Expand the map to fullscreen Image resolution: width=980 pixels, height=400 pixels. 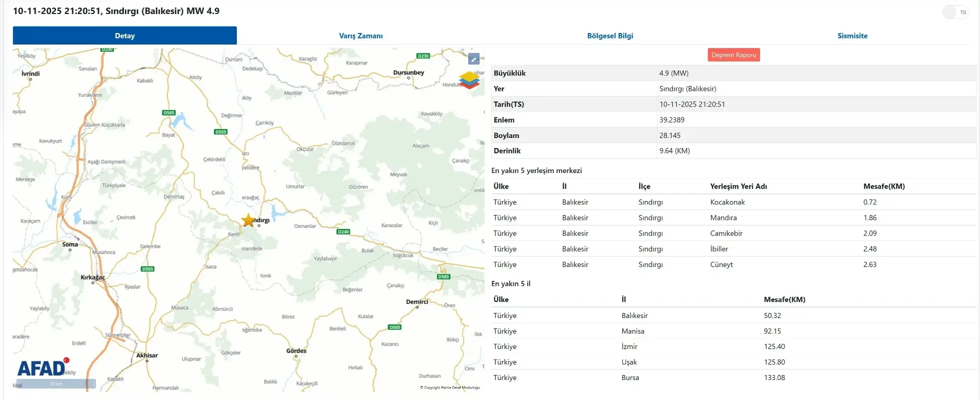point(473,59)
